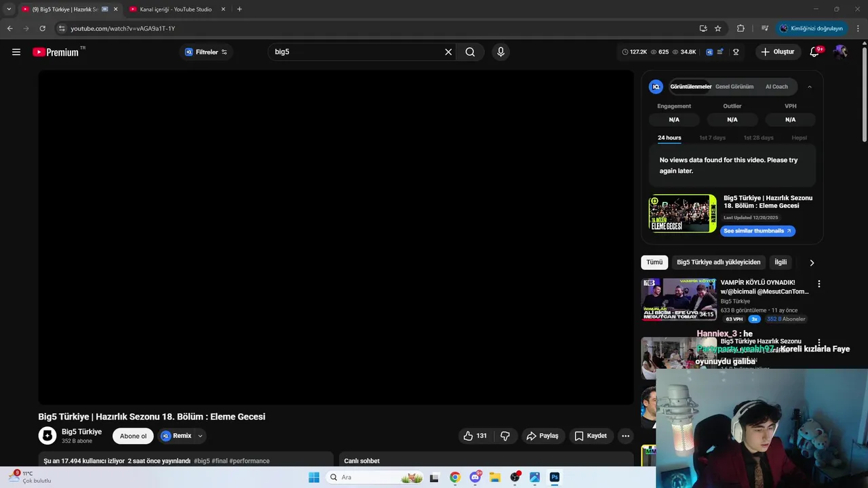Open the Big5 Türkiye channel name link
Image resolution: width=868 pixels, height=488 pixels.
(81, 432)
